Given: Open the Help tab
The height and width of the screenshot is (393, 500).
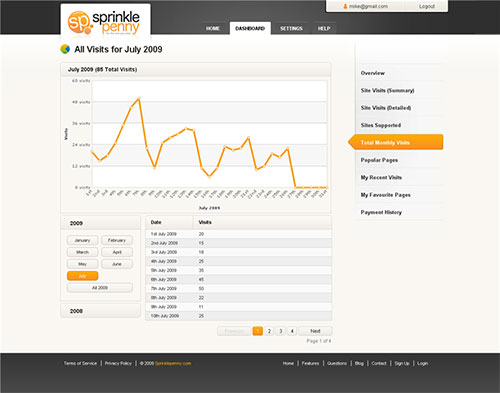Looking at the screenshot, I should click(324, 28).
